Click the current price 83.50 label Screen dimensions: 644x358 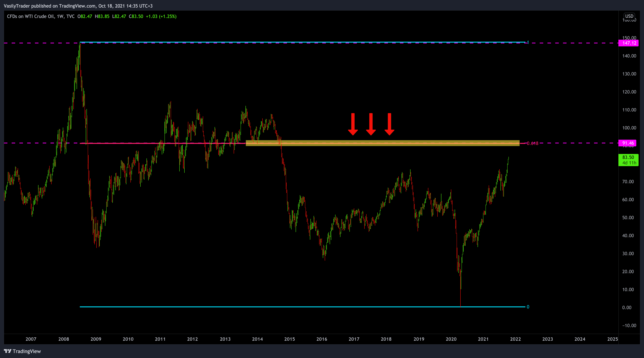[x=628, y=160]
